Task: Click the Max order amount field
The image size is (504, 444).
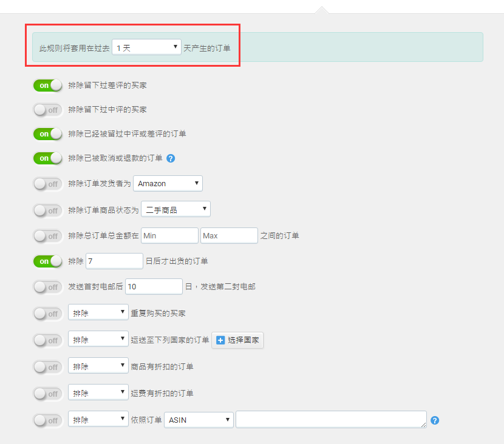Action: pyautogui.click(x=229, y=235)
